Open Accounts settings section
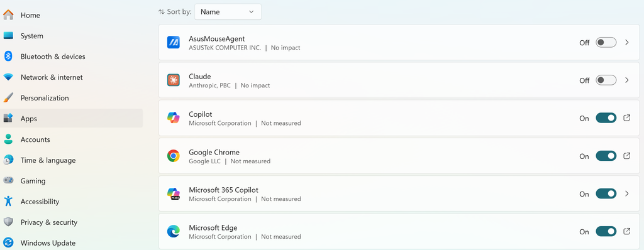Screen dimensions: 644x250 point(72,139)
